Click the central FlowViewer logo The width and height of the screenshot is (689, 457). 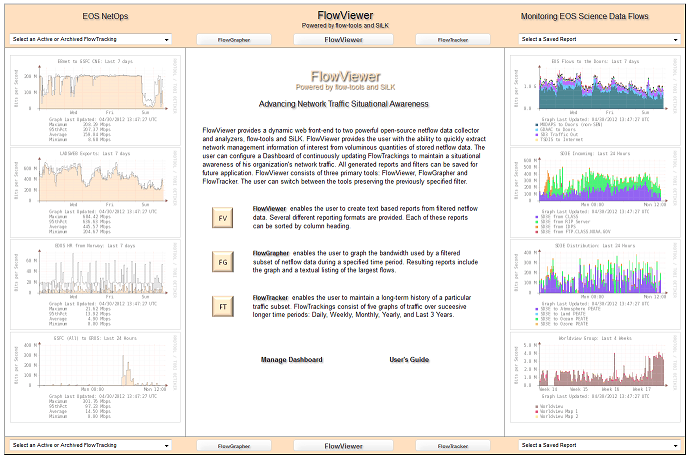345,80
